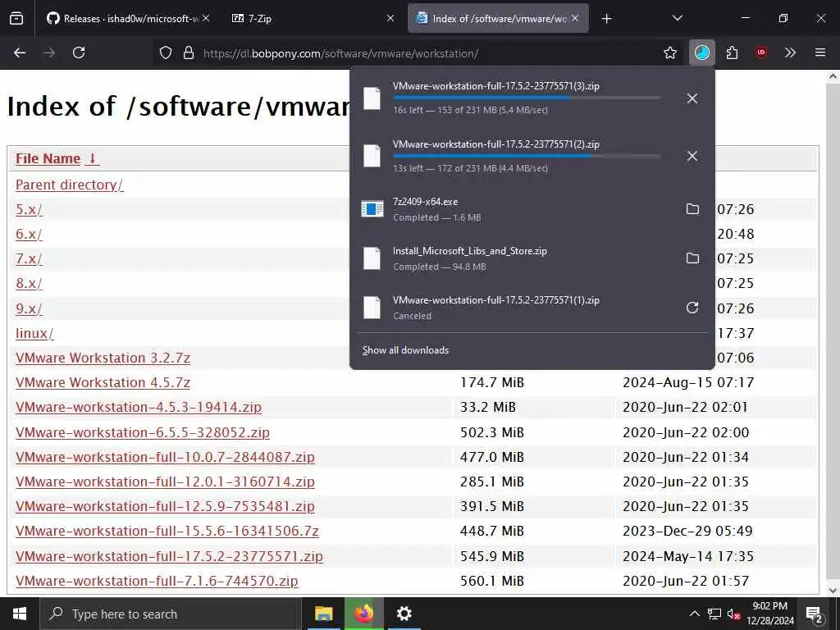Download VMware-workstation-6.5.5-328052.zip
The image size is (840, 630).
click(143, 432)
